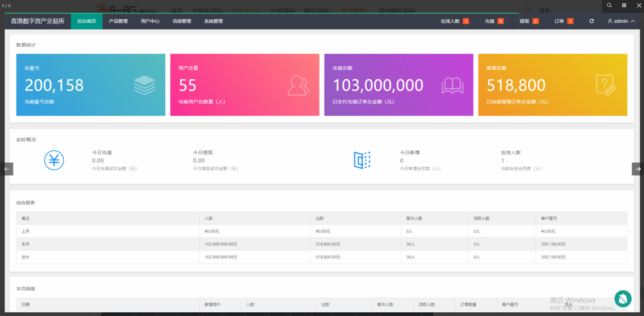Click the 香港数字资产交易所 site title
Viewport: 644px width, 316px height.
[38, 21]
